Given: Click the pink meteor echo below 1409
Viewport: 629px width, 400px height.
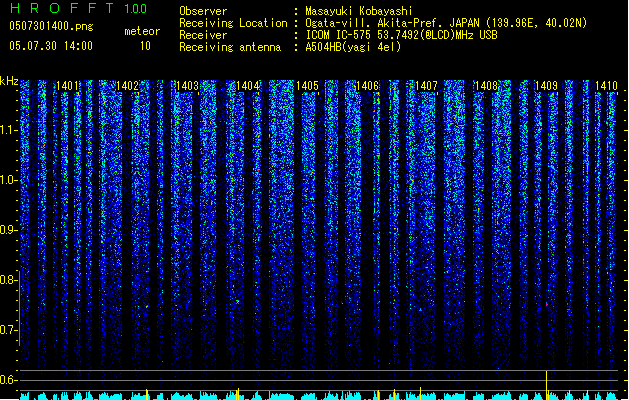Looking at the screenshot, I should [547, 305].
